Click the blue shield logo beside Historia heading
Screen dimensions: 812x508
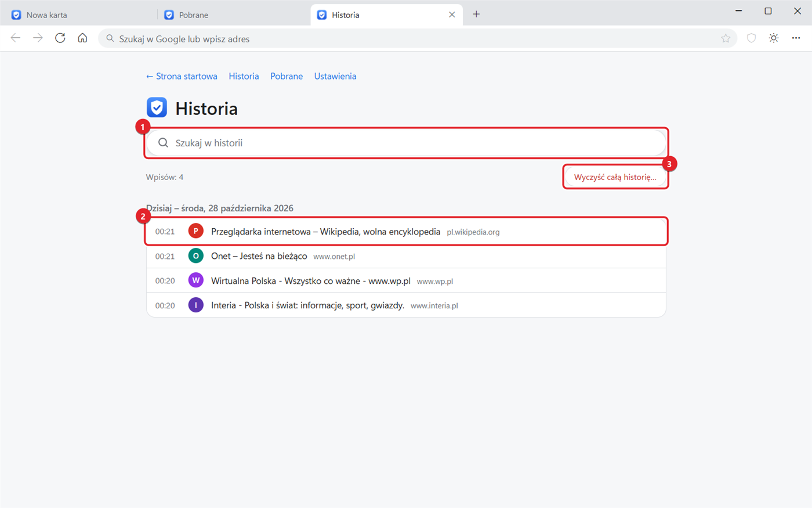(157, 108)
